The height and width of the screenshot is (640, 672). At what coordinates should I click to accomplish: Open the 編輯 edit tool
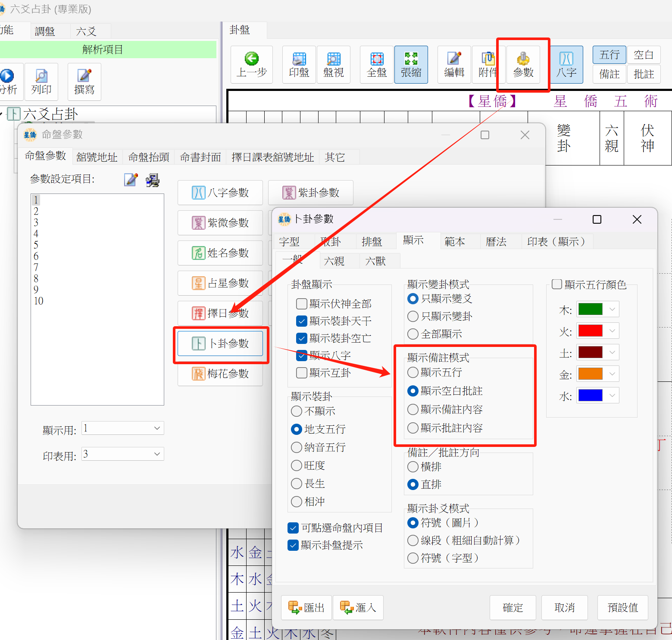tap(454, 64)
